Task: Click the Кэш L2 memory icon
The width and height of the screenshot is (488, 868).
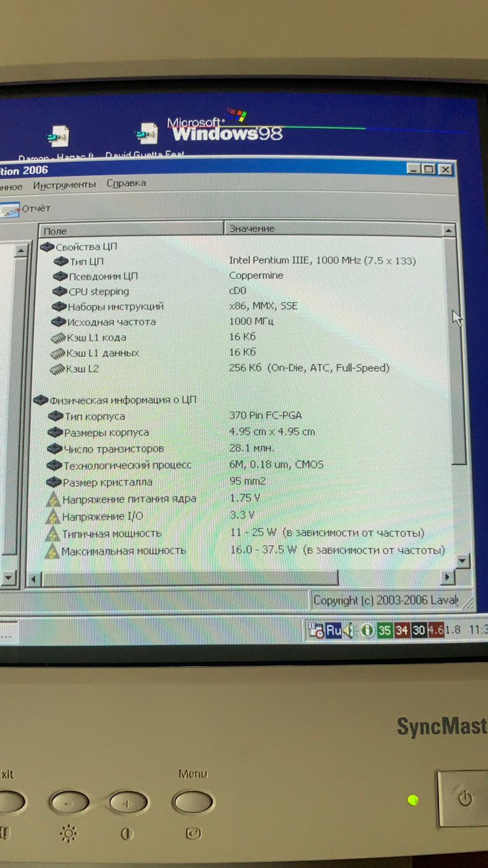Action: [56, 369]
